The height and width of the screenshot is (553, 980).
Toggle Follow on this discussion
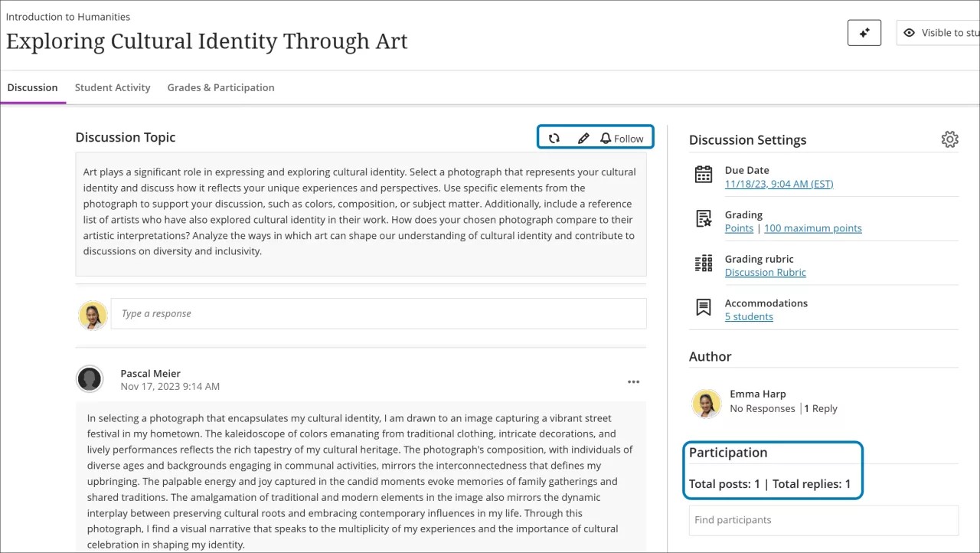coord(623,138)
